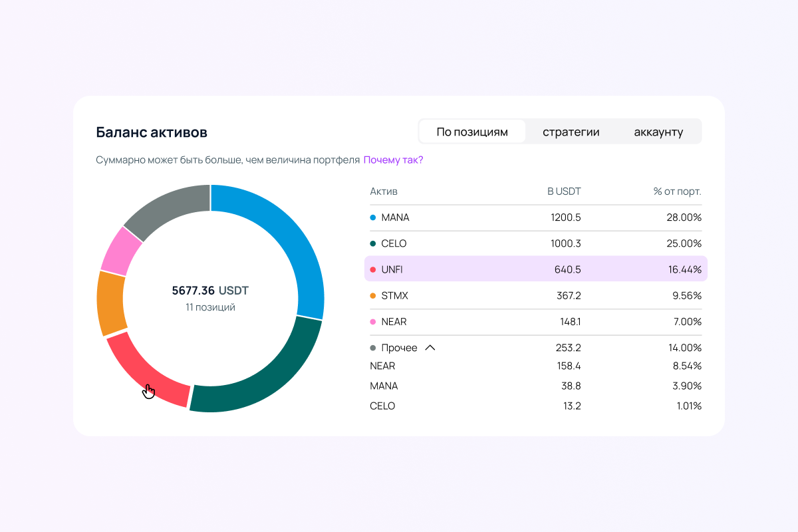Screen dimensions: 798x532
Task: Click the blue dot beside MANA
Action: click(372, 217)
